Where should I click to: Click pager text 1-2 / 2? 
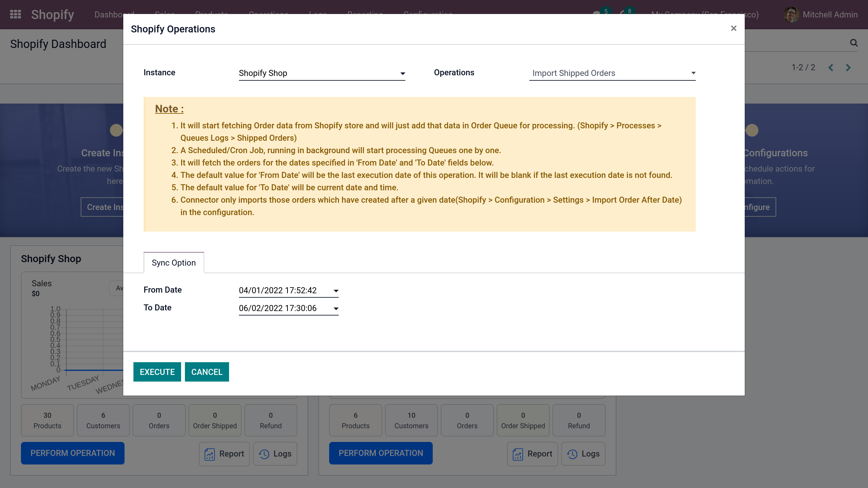pyautogui.click(x=803, y=67)
